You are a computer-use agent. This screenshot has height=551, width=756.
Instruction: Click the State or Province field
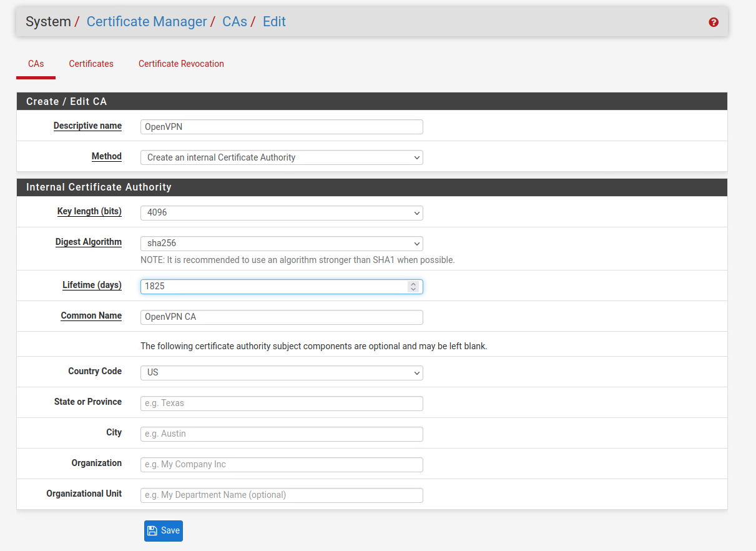(282, 403)
